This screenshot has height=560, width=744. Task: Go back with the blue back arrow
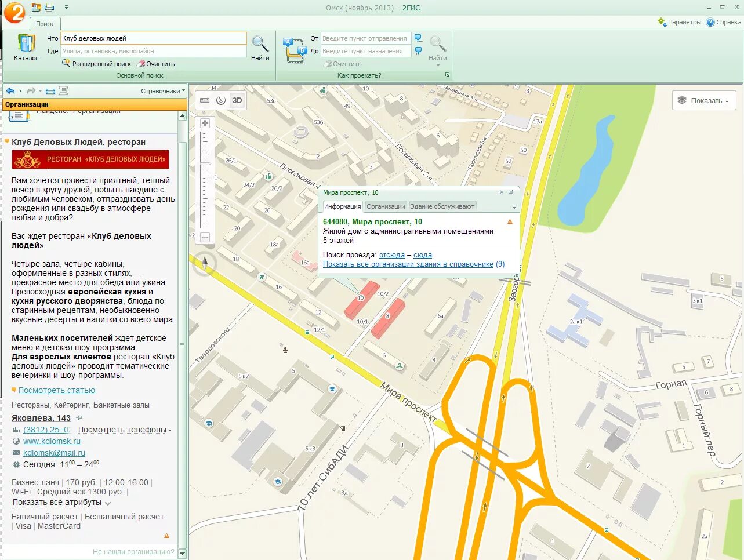click(x=10, y=91)
